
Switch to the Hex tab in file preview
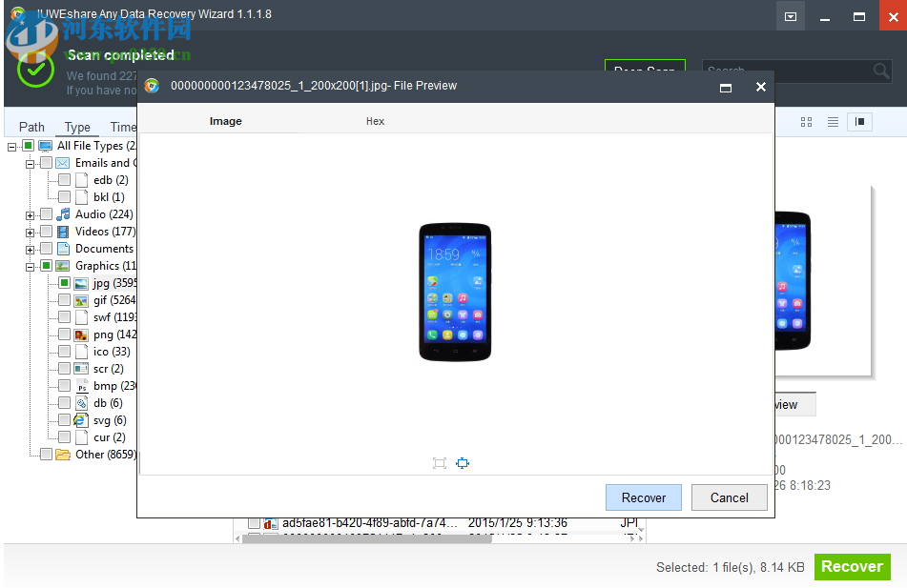[375, 121]
